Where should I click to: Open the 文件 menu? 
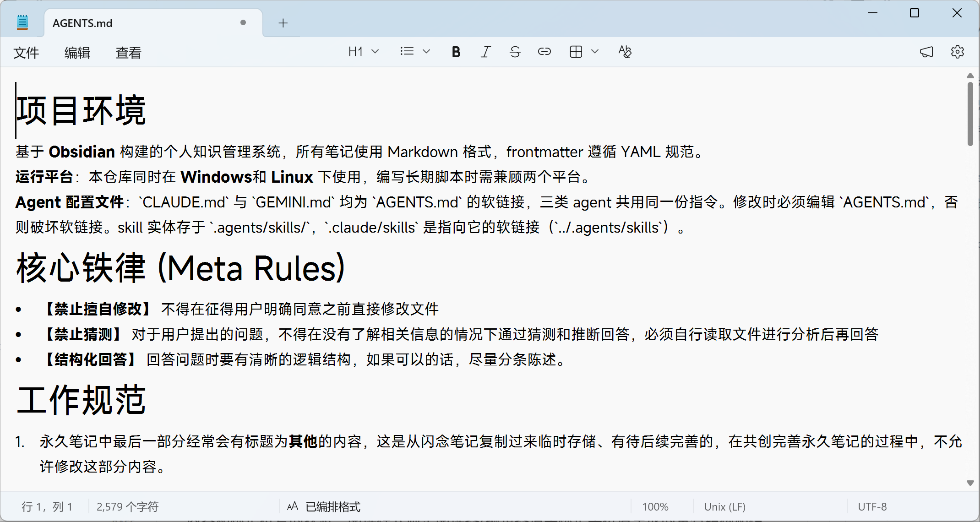[26, 53]
